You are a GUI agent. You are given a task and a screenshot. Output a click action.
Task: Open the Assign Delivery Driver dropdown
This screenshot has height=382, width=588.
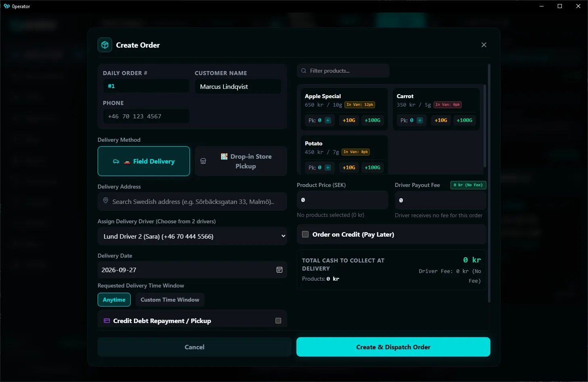point(192,236)
